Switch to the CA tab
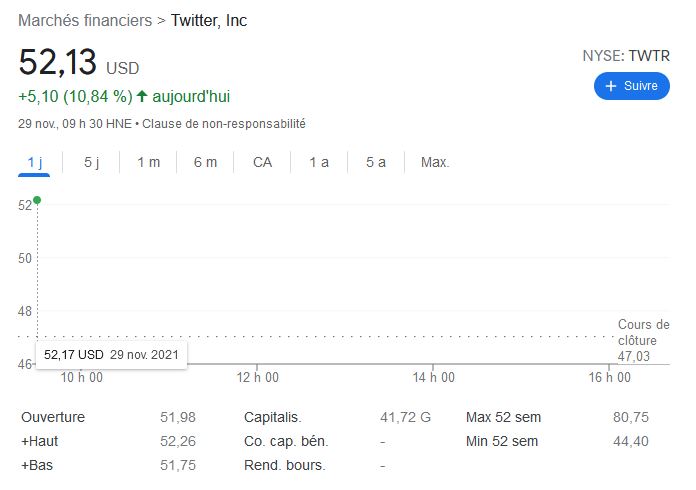 (x=262, y=162)
